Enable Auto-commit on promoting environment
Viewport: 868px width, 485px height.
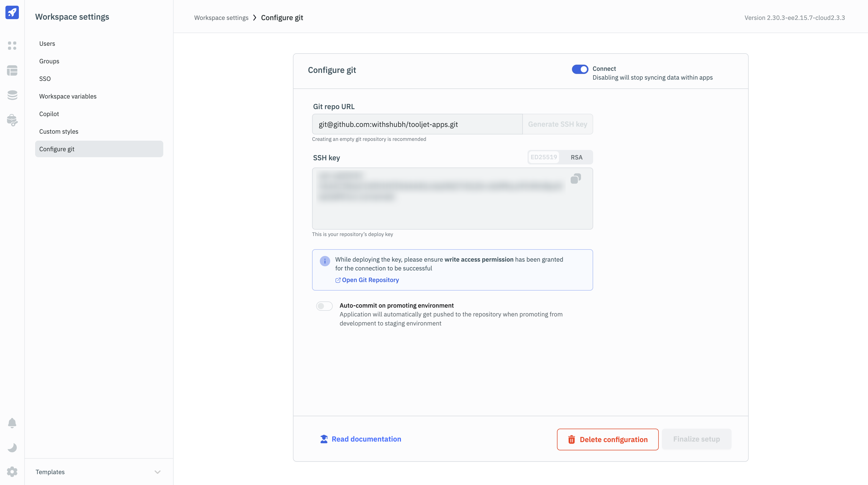pos(324,306)
